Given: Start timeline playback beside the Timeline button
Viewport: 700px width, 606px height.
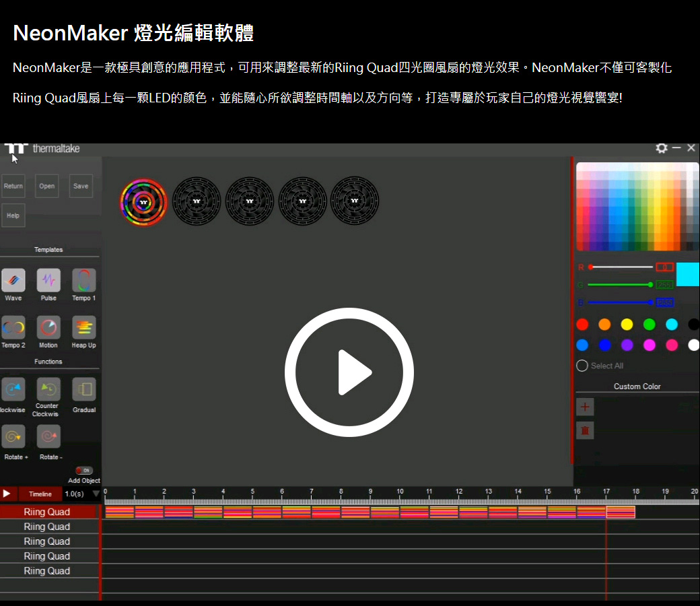Looking at the screenshot, I should click(x=7, y=494).
